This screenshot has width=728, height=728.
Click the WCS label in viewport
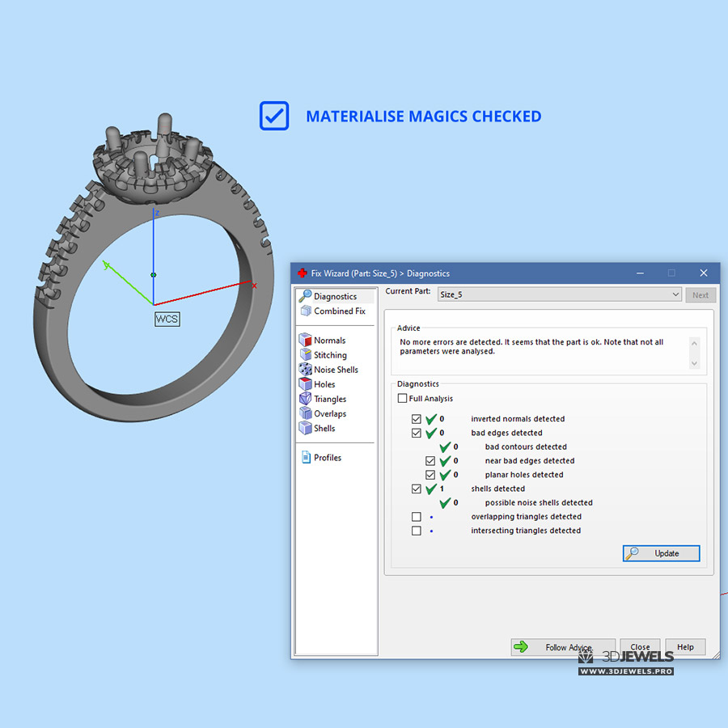(x=167, y=319)
